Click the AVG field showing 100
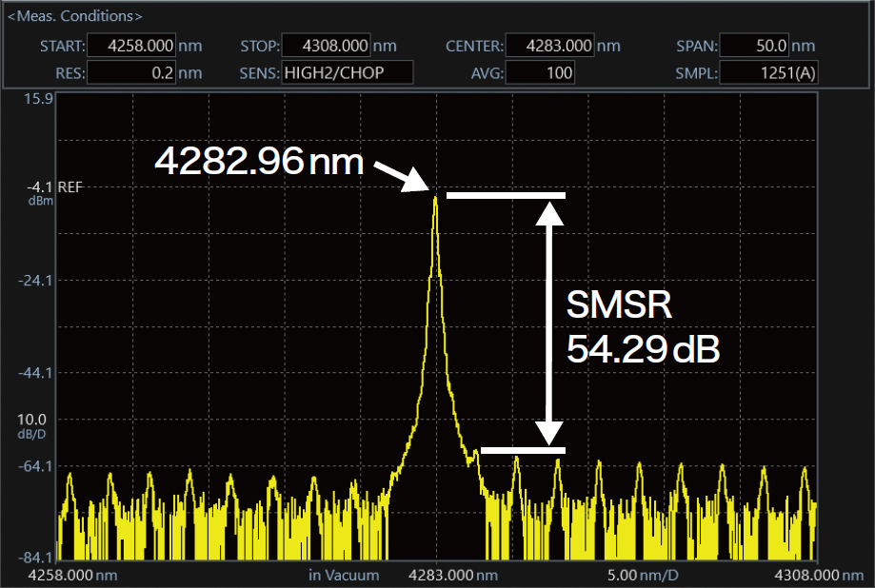This screenshot has height=588, width=875. coord(540,72)
